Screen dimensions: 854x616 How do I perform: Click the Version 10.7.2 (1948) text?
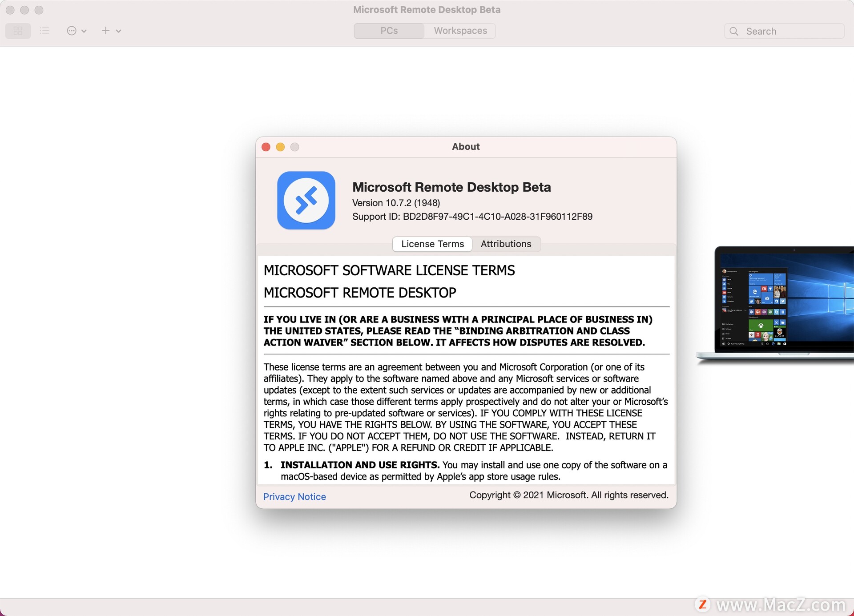pos(396,203)
